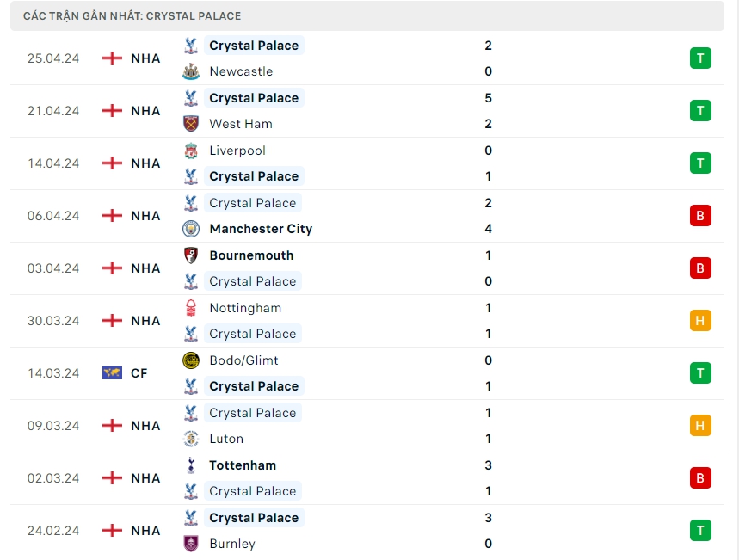Click the Liverpool club crest icon
The width and height of the screenshot is (739, 560).
click(x=191, y=151)
